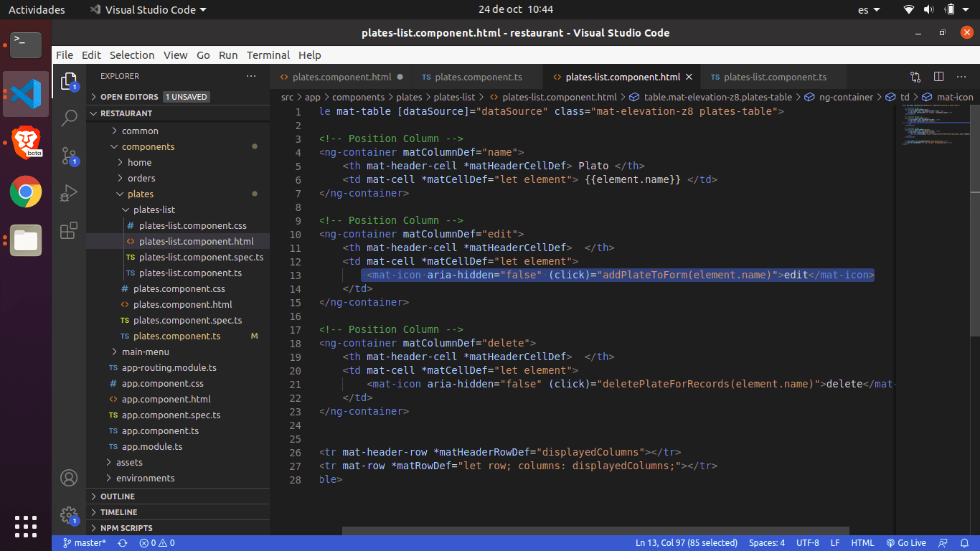The width and height of the screenshot is (980, 551).
Task: Switch to the plates.component.ts tab
Action: pyautogui.click(x=478, y=77)
